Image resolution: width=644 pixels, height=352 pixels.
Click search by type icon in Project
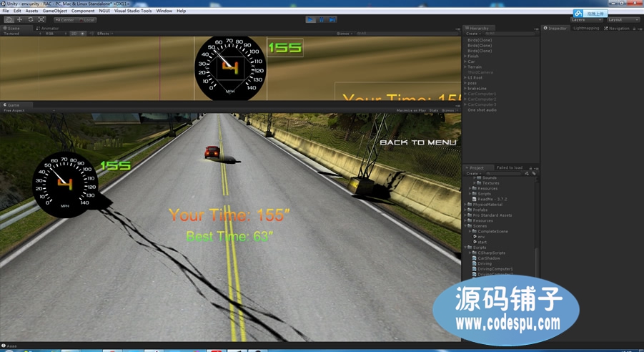pos(527,173)
